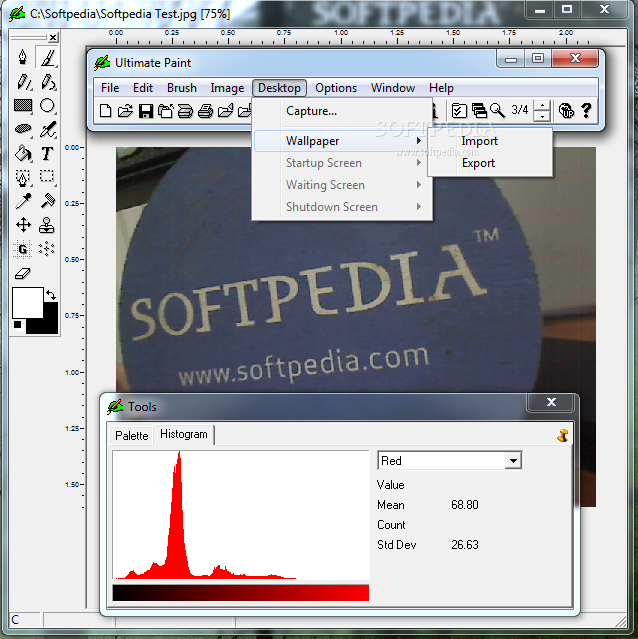Open the Image menu
The width and height of the screenshot is (638, 639).
tap(227, 88)
